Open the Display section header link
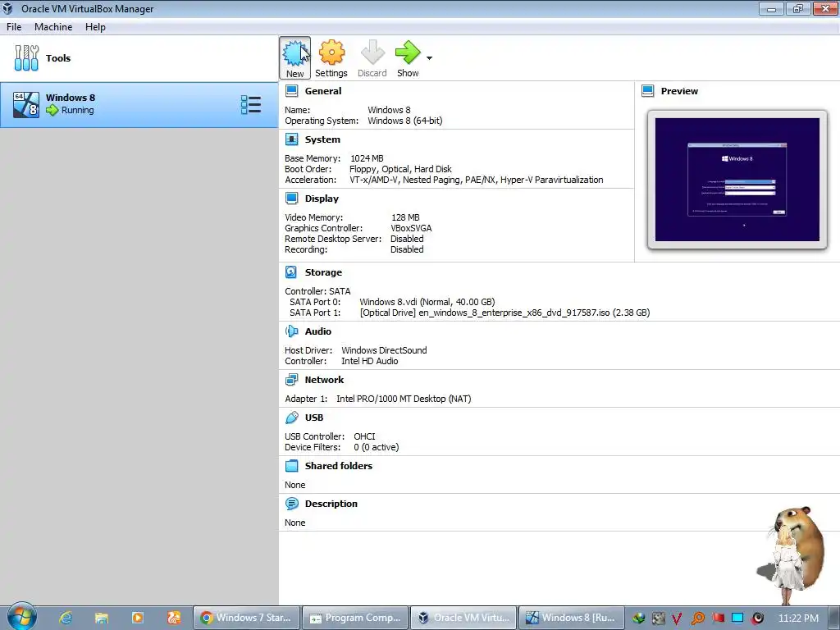 322,199
